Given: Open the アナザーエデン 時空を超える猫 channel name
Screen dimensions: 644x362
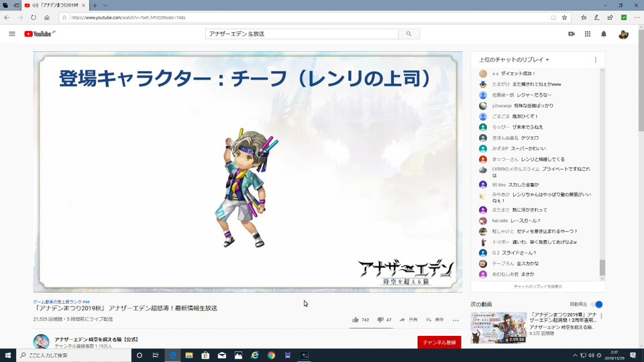Looking at the screenshot, I should coord(96,339).
